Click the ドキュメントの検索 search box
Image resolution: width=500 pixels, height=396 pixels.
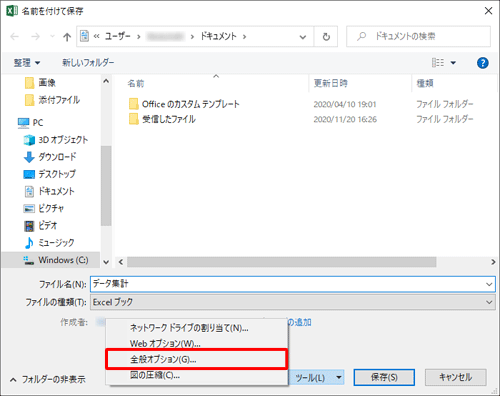point(418,36)
